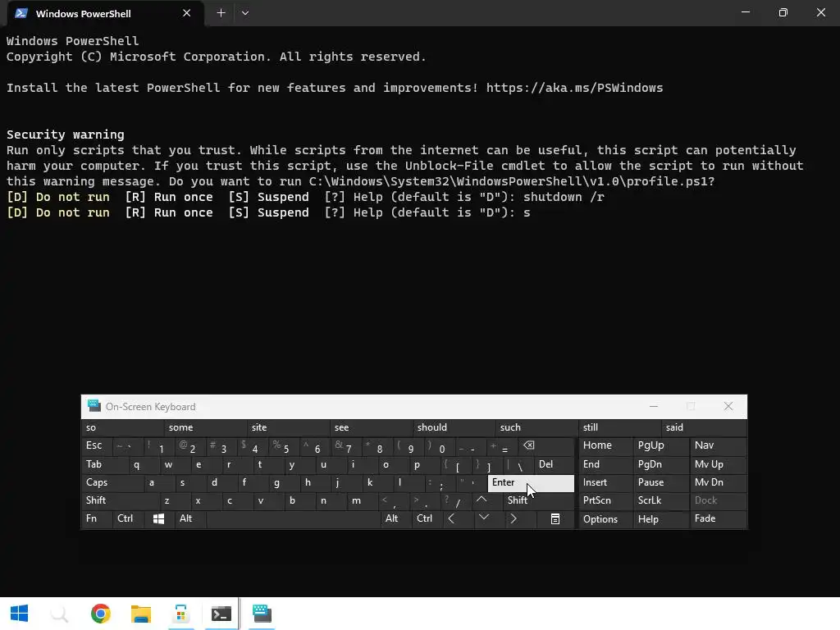Viewport: 840px width, 630px height.
Task: Click the backslash key
Action: 518,464
